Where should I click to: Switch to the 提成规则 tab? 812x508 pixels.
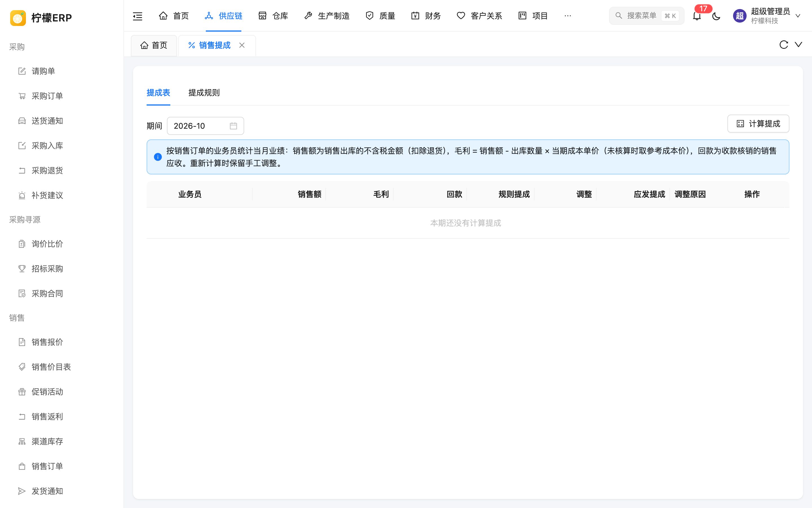click(x=204, y=93)
